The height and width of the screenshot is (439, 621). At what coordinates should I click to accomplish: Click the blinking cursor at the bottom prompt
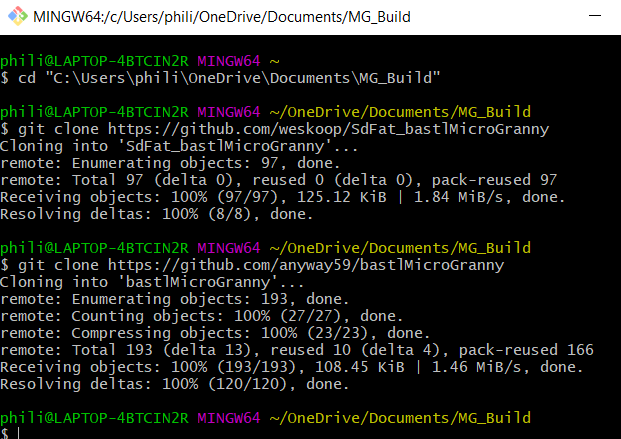click(x=17, y=434)
